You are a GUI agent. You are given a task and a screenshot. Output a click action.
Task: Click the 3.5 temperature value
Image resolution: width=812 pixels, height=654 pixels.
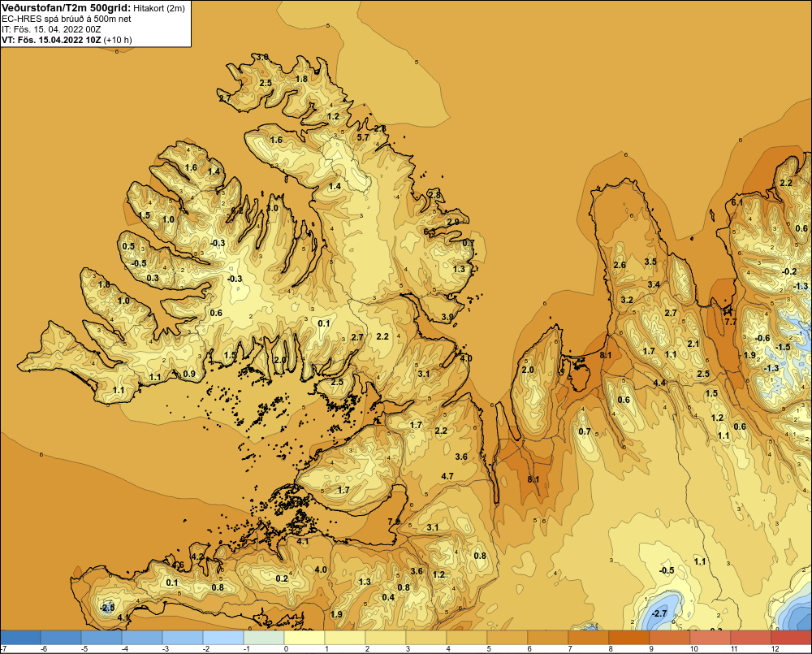click(x=650, y=262)
